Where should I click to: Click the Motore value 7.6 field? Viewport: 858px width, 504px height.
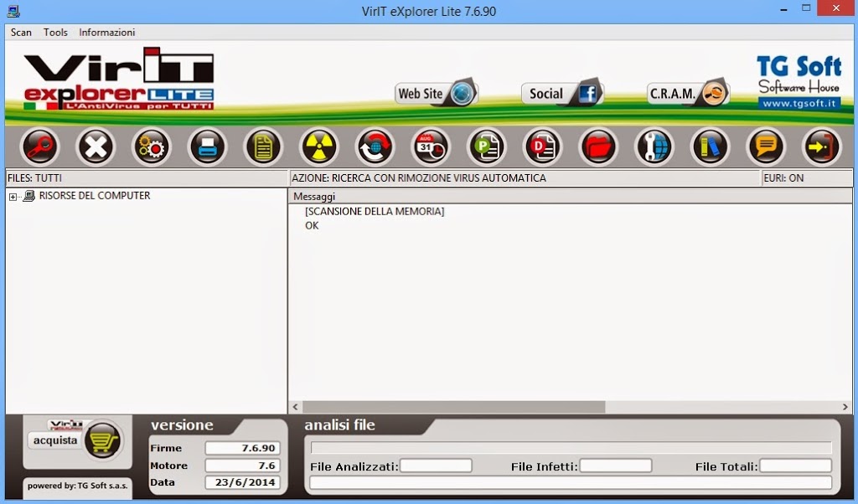[x=242, y=465]
